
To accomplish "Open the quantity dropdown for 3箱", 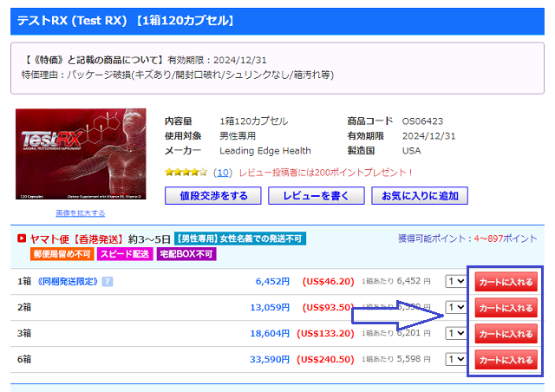I will click(455, 333).
